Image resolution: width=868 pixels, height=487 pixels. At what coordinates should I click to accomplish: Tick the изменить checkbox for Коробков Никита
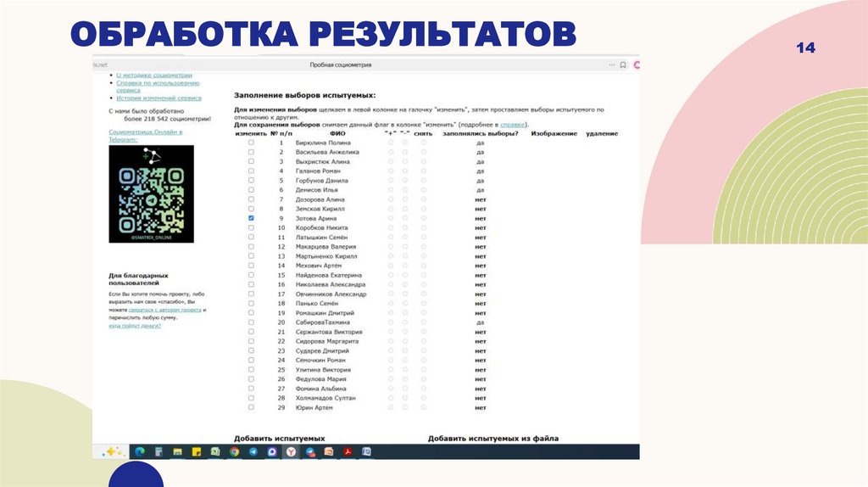pos(251,227)
